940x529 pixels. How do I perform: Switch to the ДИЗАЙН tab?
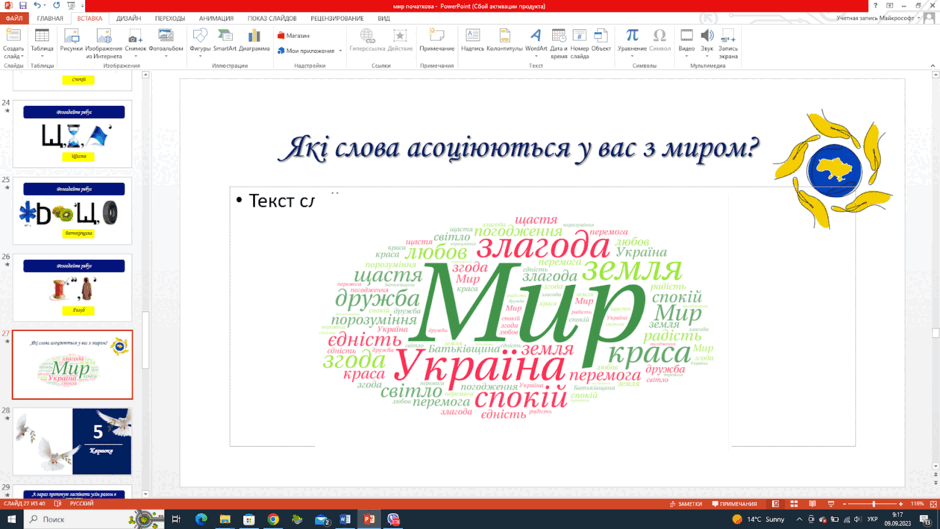[x=128, y=19]
